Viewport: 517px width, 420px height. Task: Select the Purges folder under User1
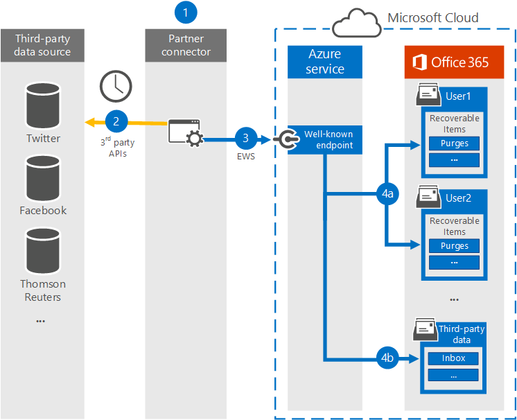[454, 143]
